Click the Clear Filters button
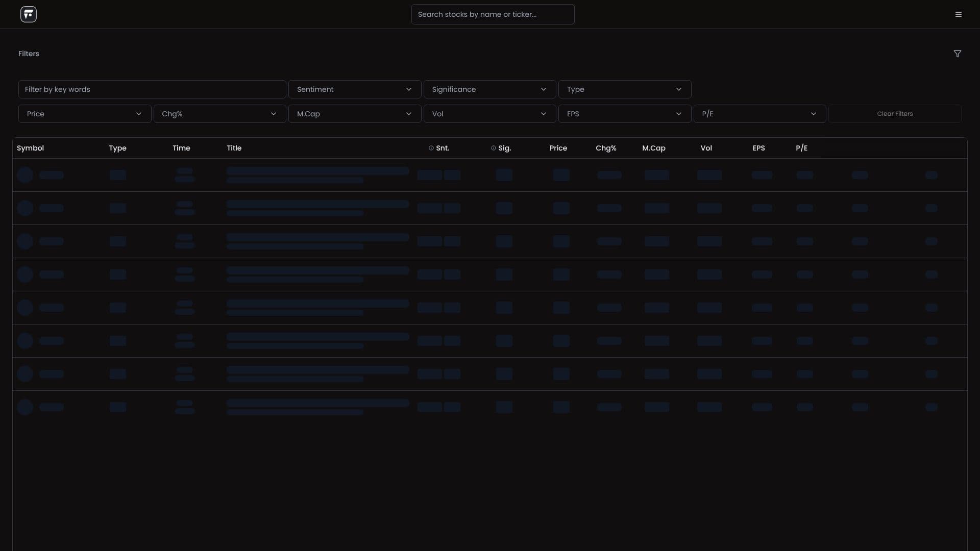980x551 pixels. click(x=895, y=114)
